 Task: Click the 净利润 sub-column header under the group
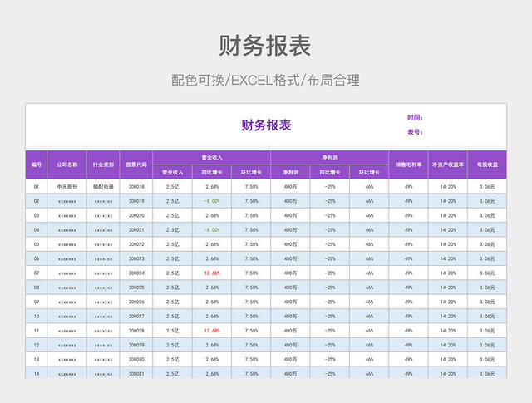pyautogui.click(x=290, y=172)
